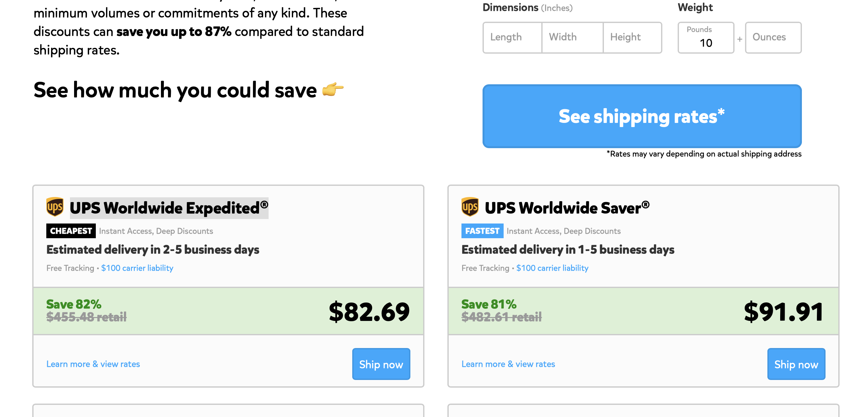This screenshot has width=868, height=417.
Task: Click the $82.69 discounted price
Action: pyautogui.click(x=369, y=312)
